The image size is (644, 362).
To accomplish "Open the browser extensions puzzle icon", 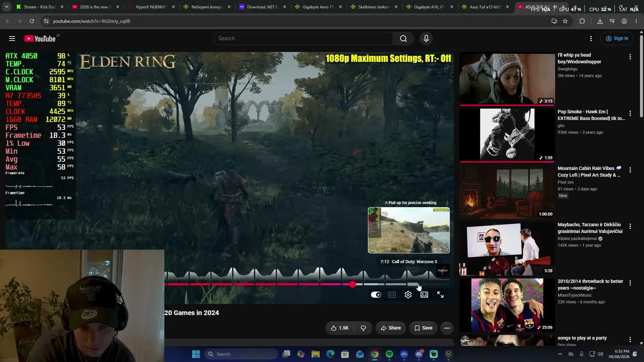I will (x=582, y=21).
